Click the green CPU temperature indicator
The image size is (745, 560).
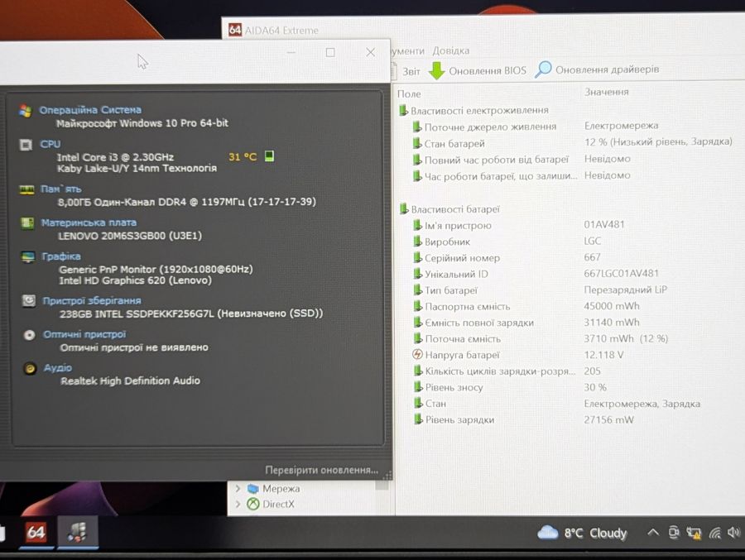click(269, 156)
